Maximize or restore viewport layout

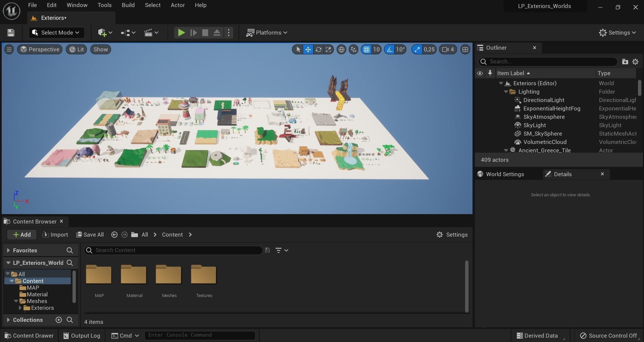tap(465, 49)
